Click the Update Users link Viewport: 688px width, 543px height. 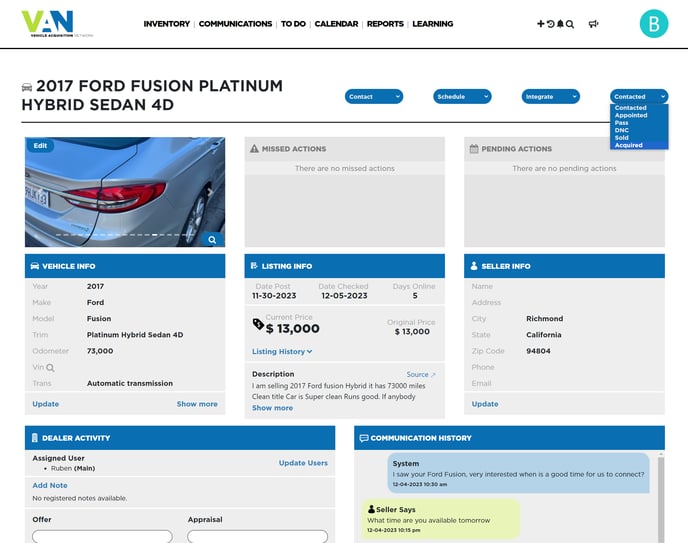point(303,463)
